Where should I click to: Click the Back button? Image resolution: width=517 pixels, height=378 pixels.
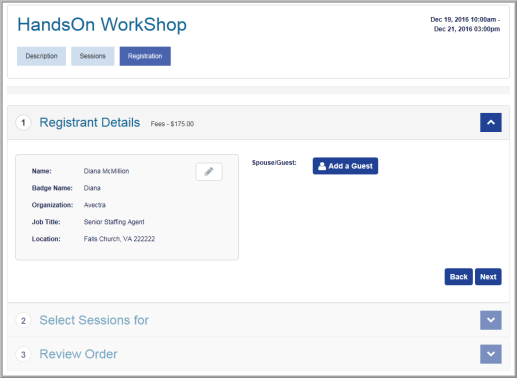[459, 277]
